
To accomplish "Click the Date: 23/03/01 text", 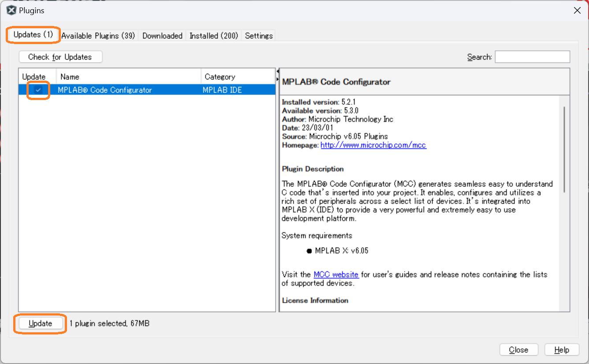I will 308,128.
